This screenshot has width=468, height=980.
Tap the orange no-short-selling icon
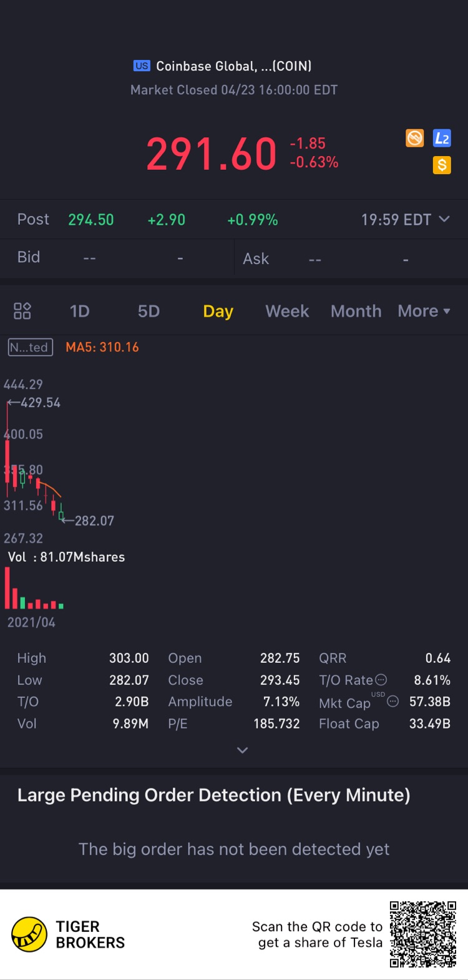(x=414, y=138)
